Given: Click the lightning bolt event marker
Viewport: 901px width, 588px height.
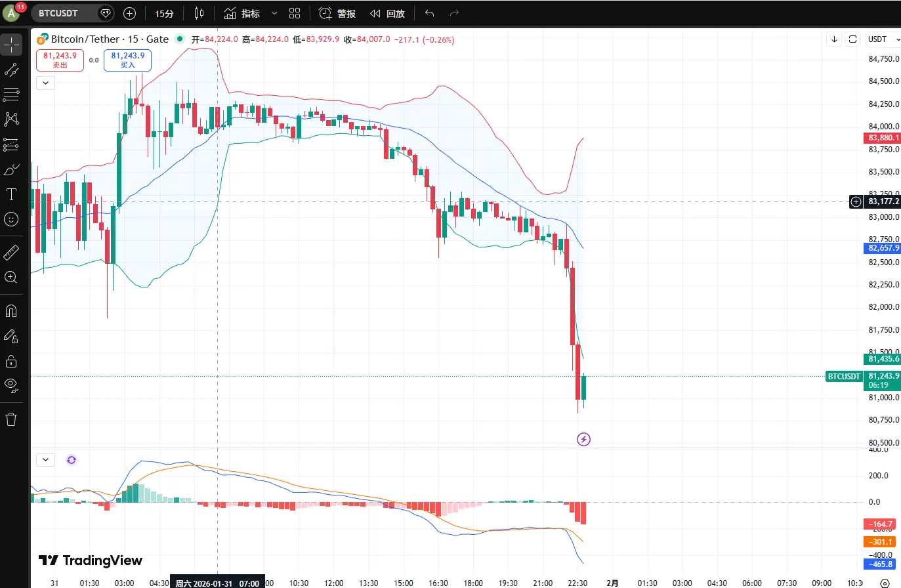Looking at the screenshot, I should 583,439.
